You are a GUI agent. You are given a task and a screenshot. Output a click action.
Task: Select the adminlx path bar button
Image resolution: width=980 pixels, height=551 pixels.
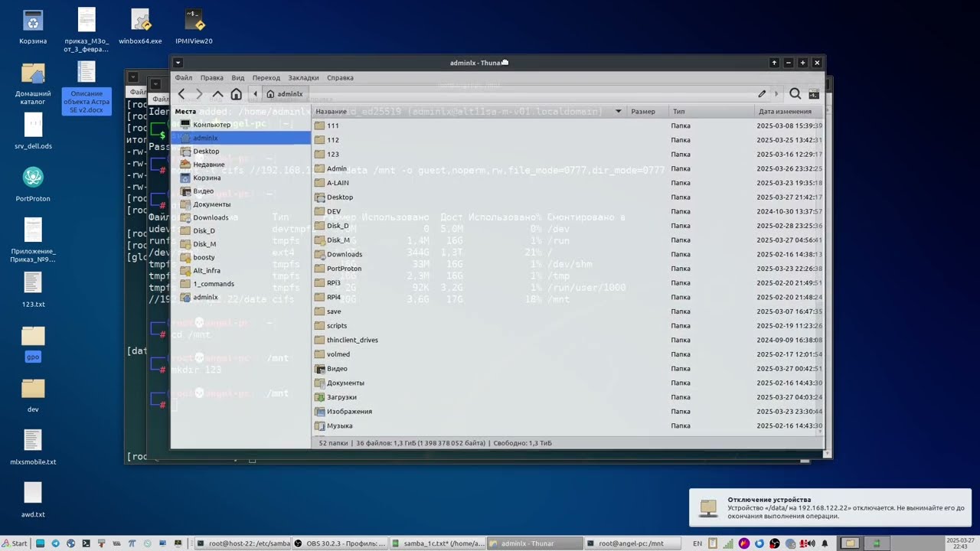pyautogui.click(x=285, y=94)
